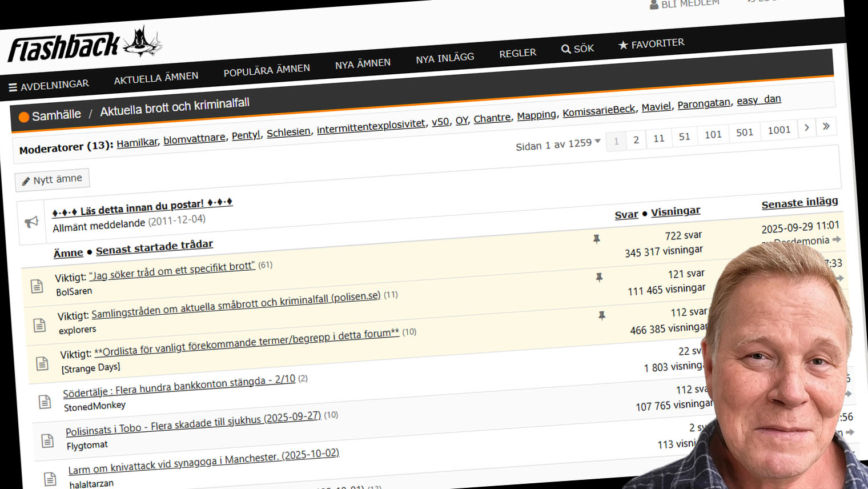The image size is (868, 489).
Task: Open moderator Hamilkar's profile
Action: (x=136, y=143)
